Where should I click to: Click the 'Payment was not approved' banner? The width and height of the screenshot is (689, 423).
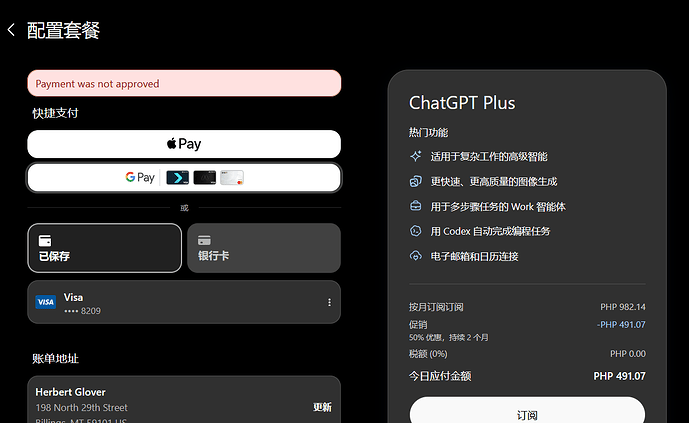(x=184, y=83)
